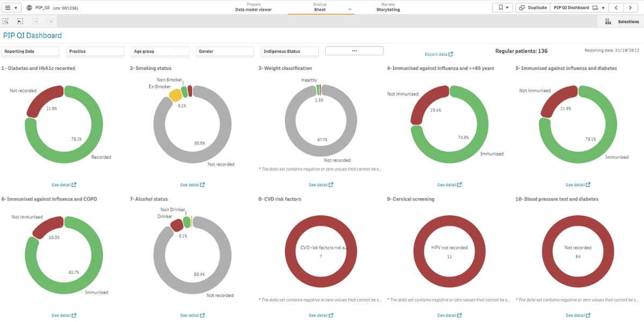
Task: Open the Indigenous Status filter
Action: 289,52
